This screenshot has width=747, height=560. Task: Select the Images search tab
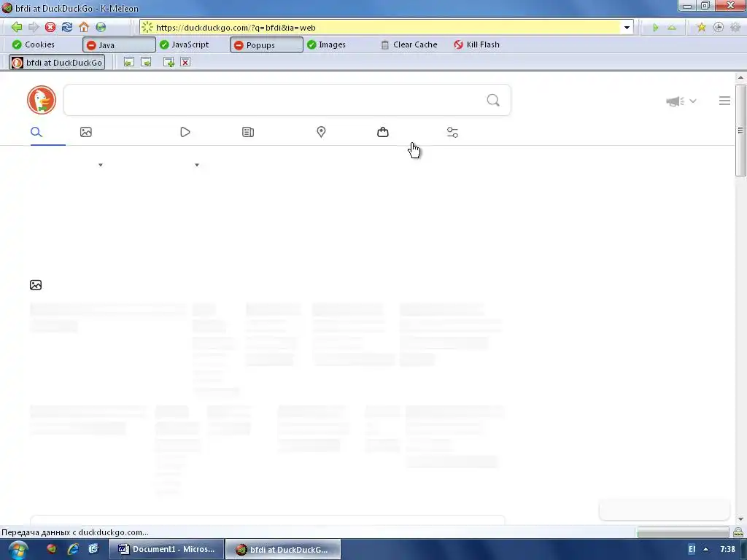(x=86, y=132)
